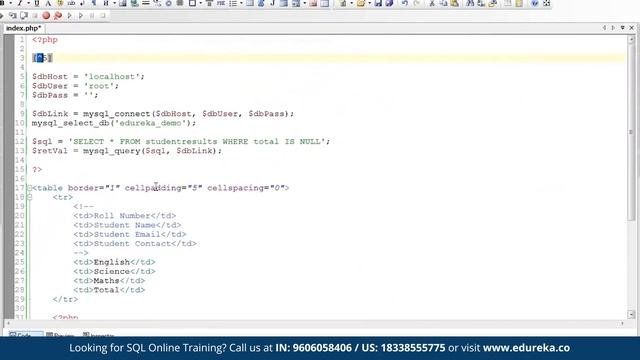
Task: Click the www.edureka.co banner link
Action: (x=526, y=348)
